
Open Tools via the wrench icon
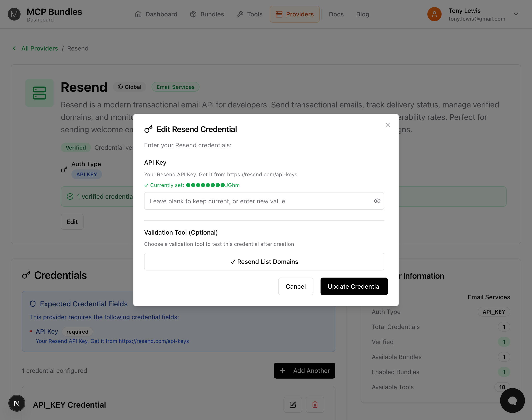[240, 14]
